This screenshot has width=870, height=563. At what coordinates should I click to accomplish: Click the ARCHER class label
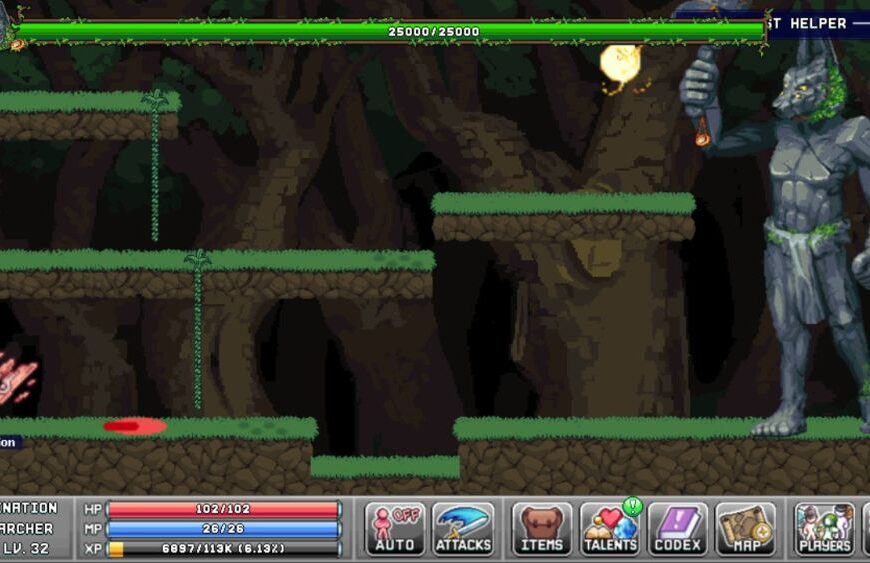28,528
